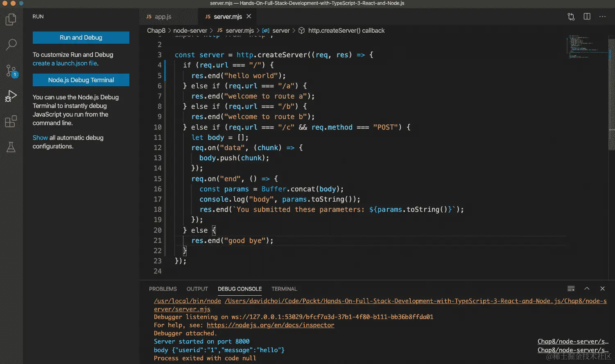The height and width of the screenshot is (364, 615).
Task: Open the Source Control view with pending change
Action: coord(11,71)
